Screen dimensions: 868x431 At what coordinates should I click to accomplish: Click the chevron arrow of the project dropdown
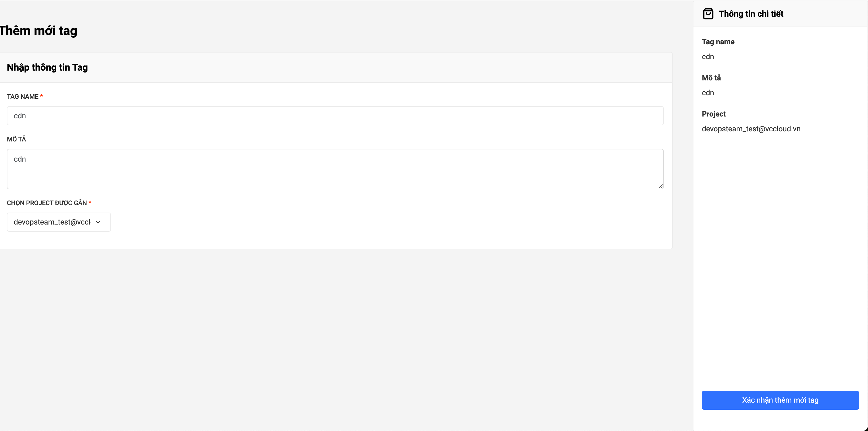98,222
